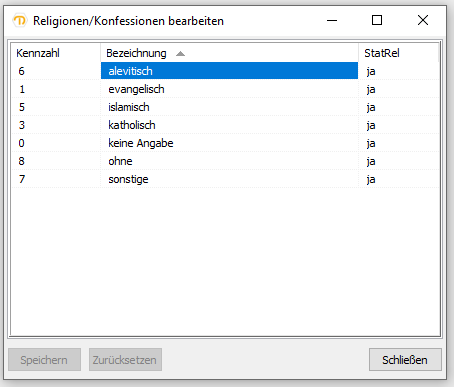Select the sonstige entry
This screenshot has width=454, height=387.
[x=128, y=179]
